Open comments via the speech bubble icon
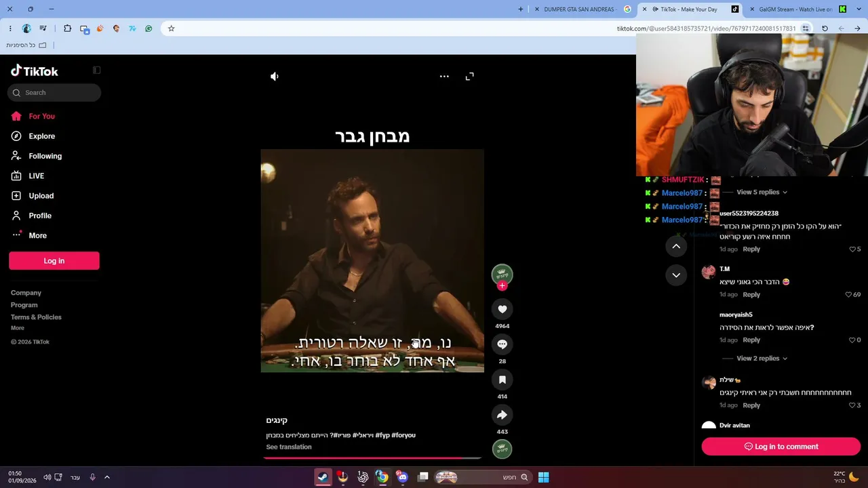The height and width of the screenshot is (488, 868). [x=502, y=344]
